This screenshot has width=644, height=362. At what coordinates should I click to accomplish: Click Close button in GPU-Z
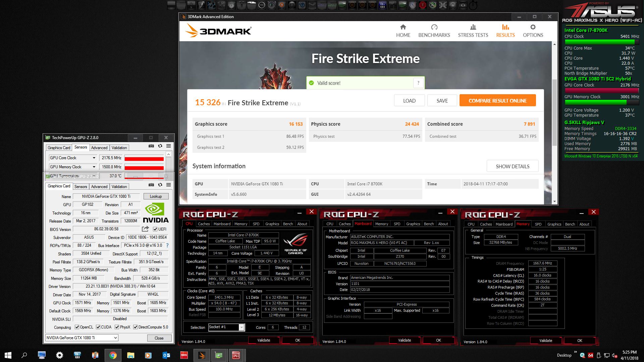[159, 338]
